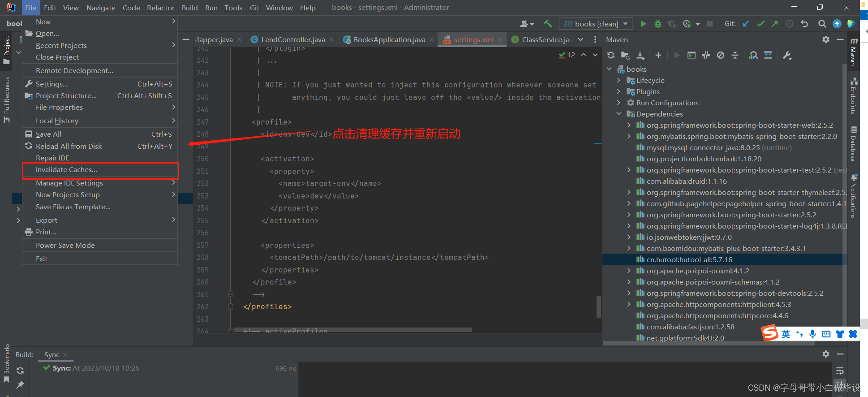This screenshot has width=868, height=397.
Task: Collapse all nodes in Maven panel
Action: pyautogui.click(x=735, y=55)
